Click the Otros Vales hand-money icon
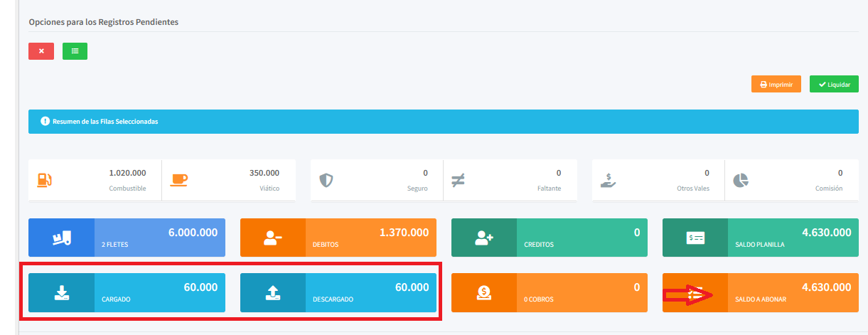Viewport: 868px width, 335px height. point(608,181)
